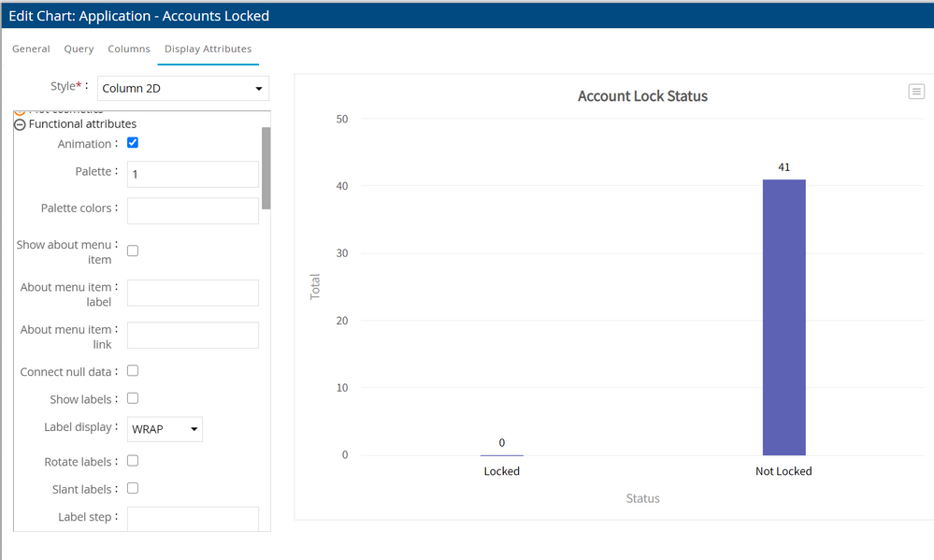Open the Style dropdown showing Column 2D
This screenshot has width=934, height=560.
183,89
